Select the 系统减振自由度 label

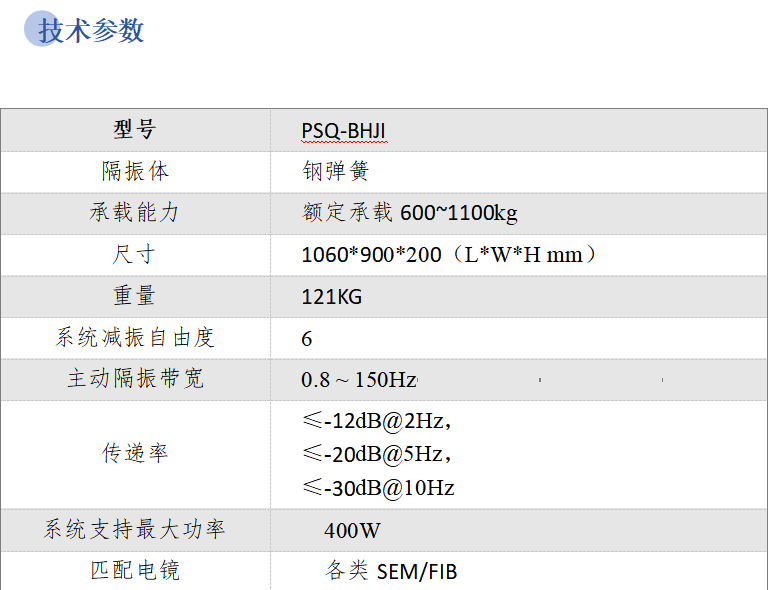coord(135,338)
